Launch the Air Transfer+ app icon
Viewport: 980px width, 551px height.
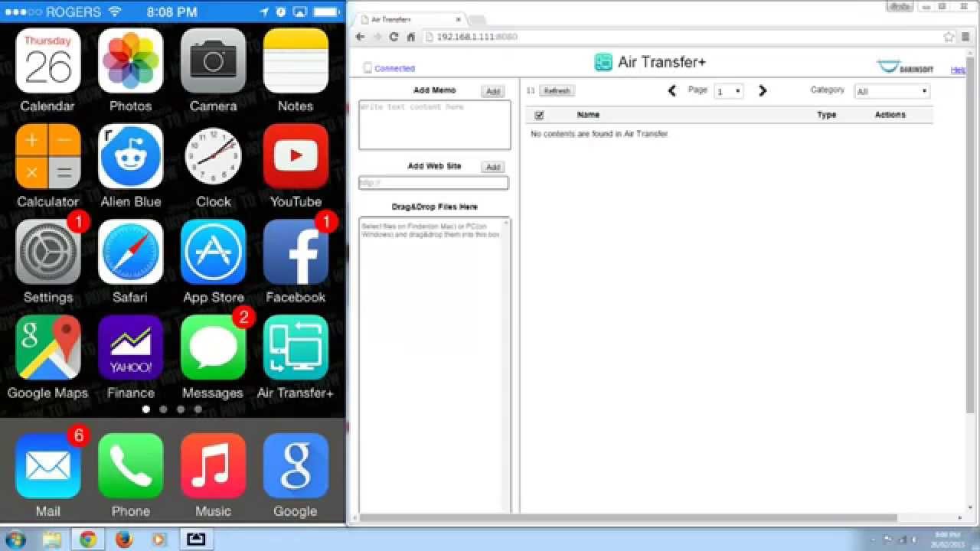click(296, 347)
